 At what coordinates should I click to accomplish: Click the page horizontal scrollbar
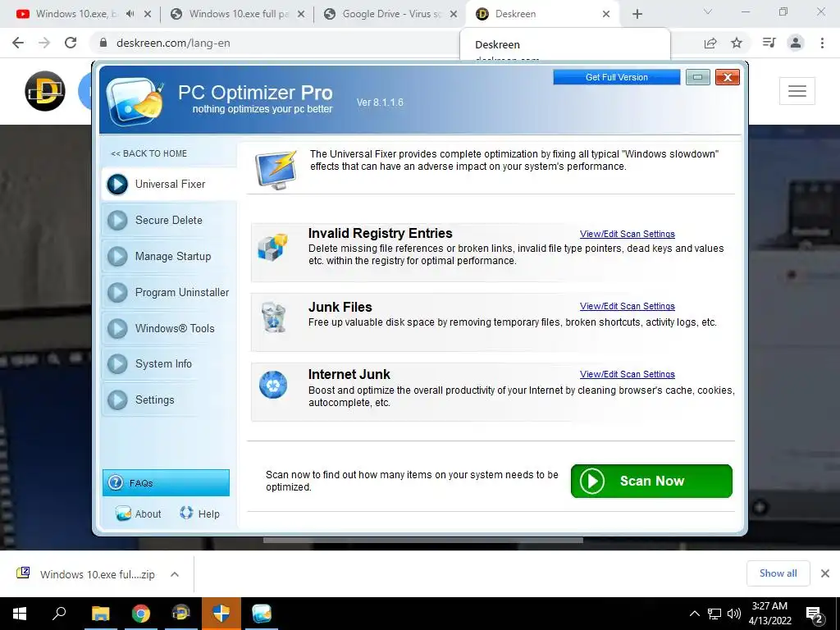(423, 540)
